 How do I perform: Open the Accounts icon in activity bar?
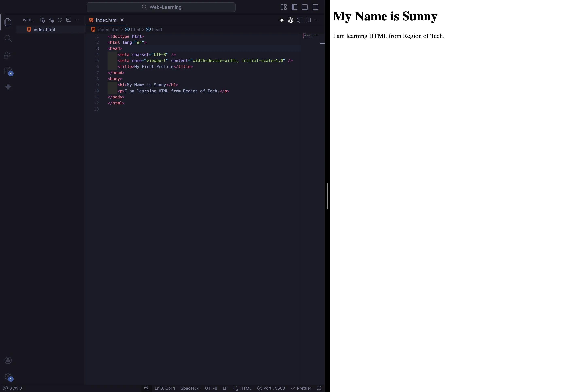click(x=8, y=360)
